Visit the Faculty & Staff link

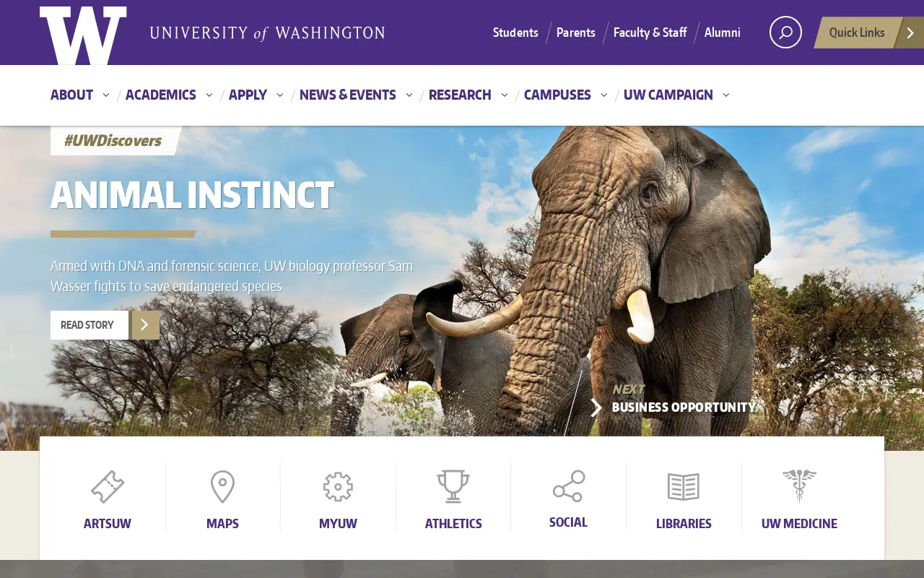click(x=650, y=33)
